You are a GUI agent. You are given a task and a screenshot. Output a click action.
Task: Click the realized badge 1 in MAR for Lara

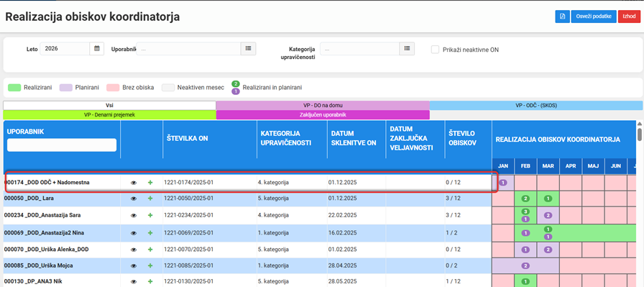tap(548, 199)
